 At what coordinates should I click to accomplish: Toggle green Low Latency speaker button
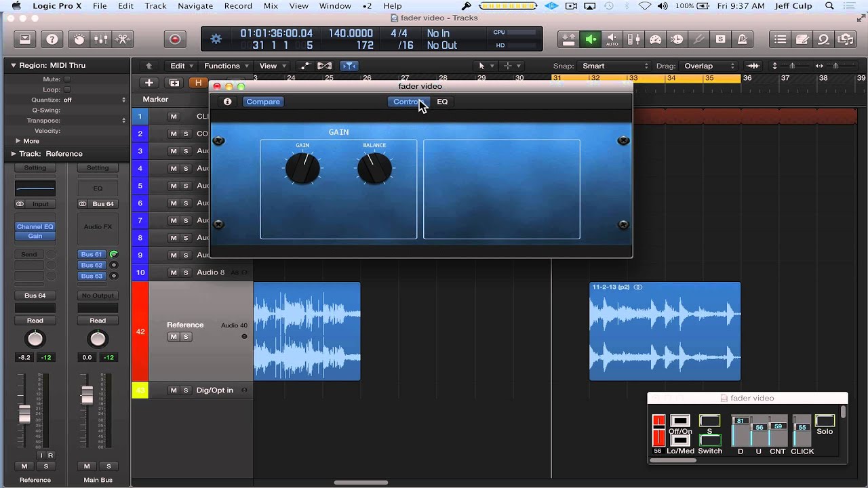pyautogui.click(x=591, y=39)
